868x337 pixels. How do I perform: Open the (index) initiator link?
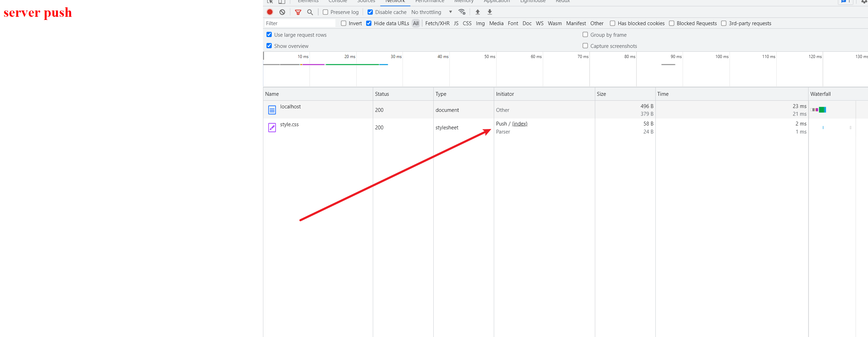(519, 124)
